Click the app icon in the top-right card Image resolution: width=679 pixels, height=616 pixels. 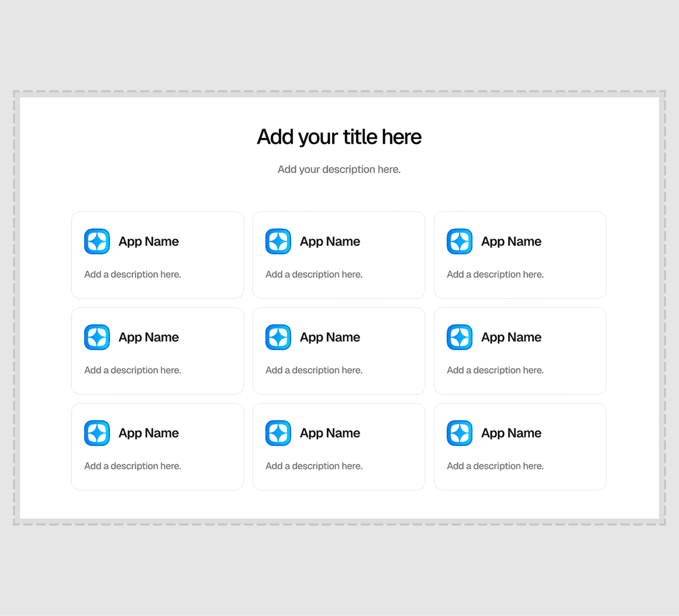click(x=459, y=242)
